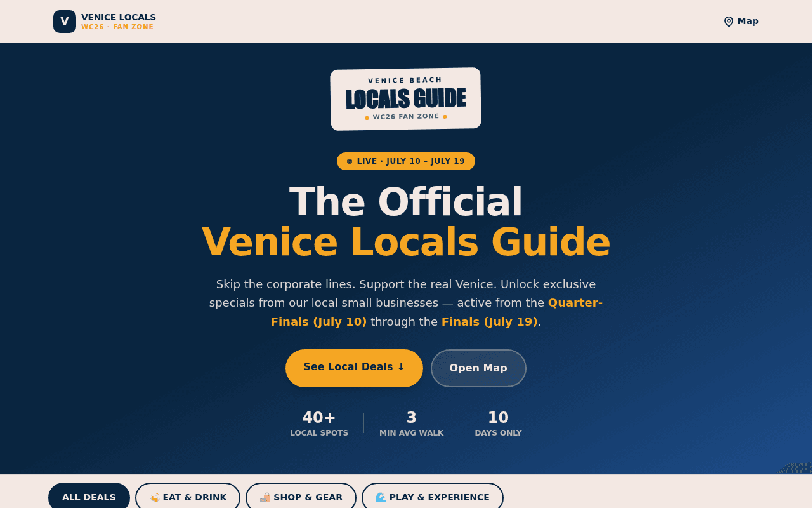
Task: Click the 3 Min Avg Walk stat
Action: 412,424
